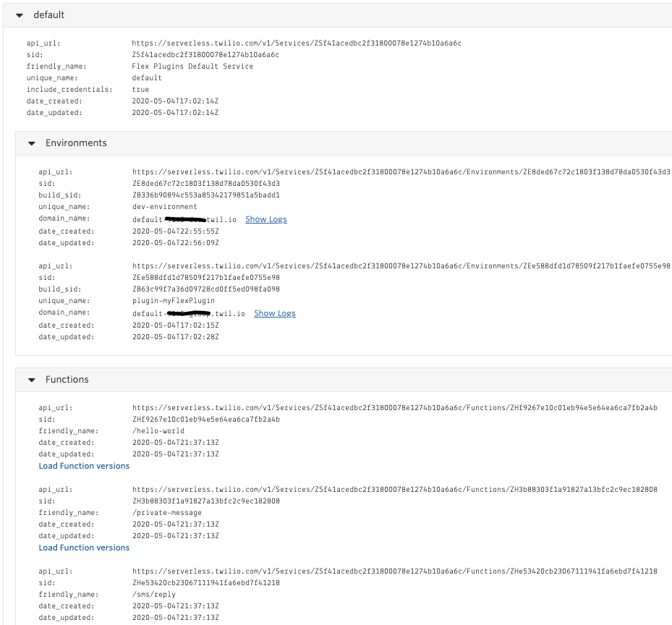Select function sid ZH3b88303f1a91827a13bfc2c9ec182808

tap(206, 501)
